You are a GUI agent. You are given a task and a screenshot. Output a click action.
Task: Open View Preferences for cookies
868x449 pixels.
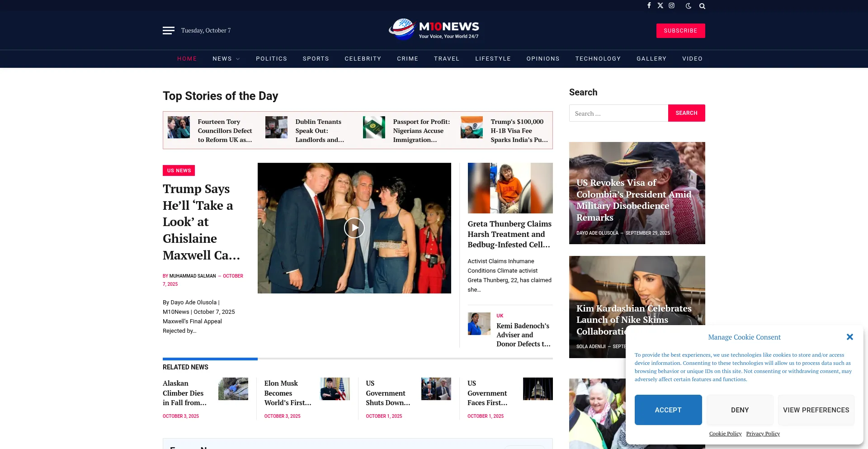pos(816,410)
